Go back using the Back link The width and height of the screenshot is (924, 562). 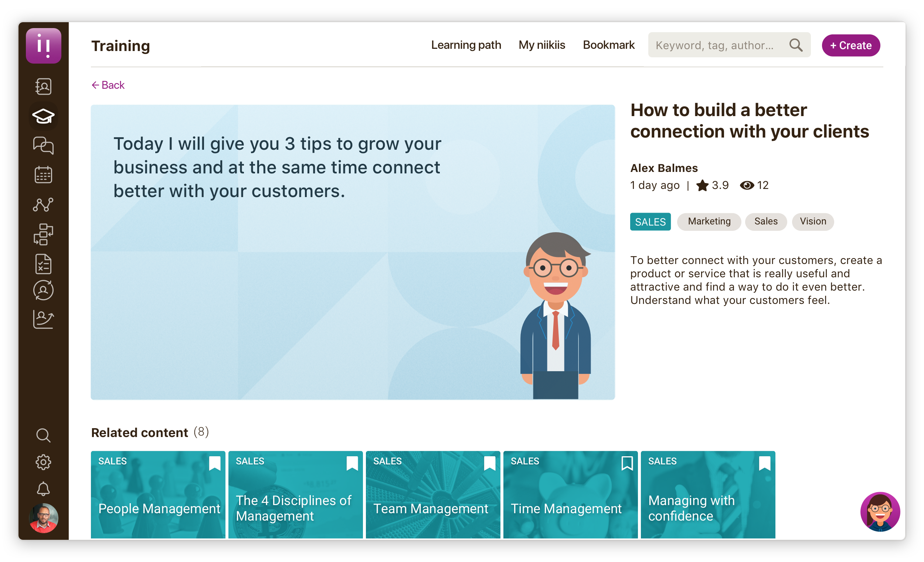(x=108, y=85)
